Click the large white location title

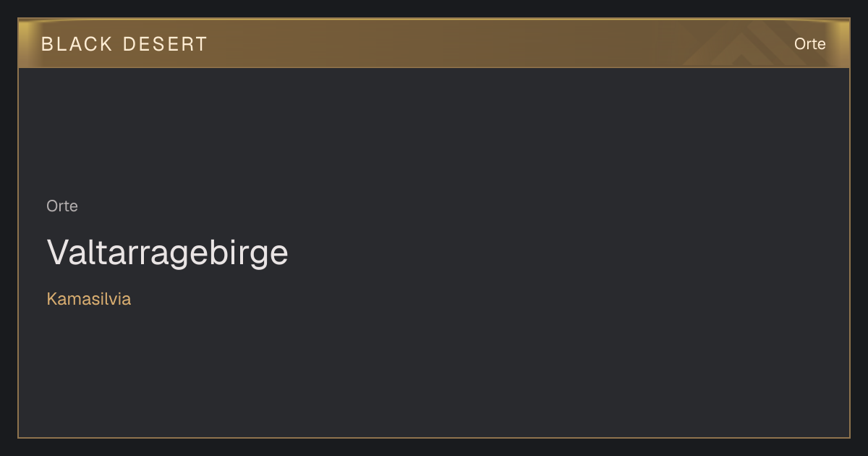click(x=168, y=253)
